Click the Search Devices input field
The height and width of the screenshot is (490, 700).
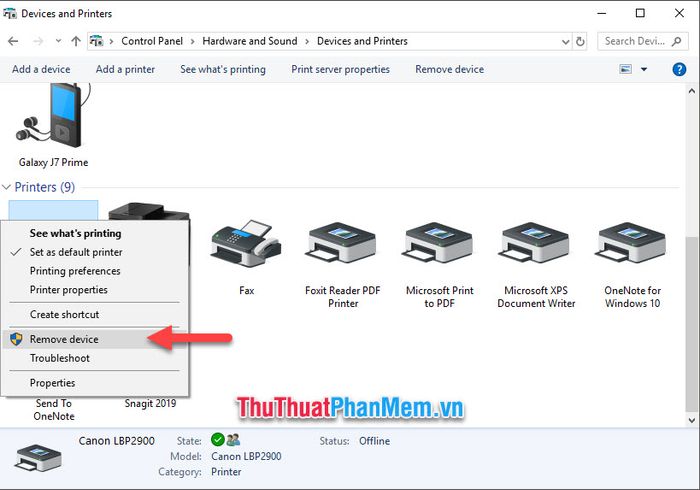tap(642, 42)
